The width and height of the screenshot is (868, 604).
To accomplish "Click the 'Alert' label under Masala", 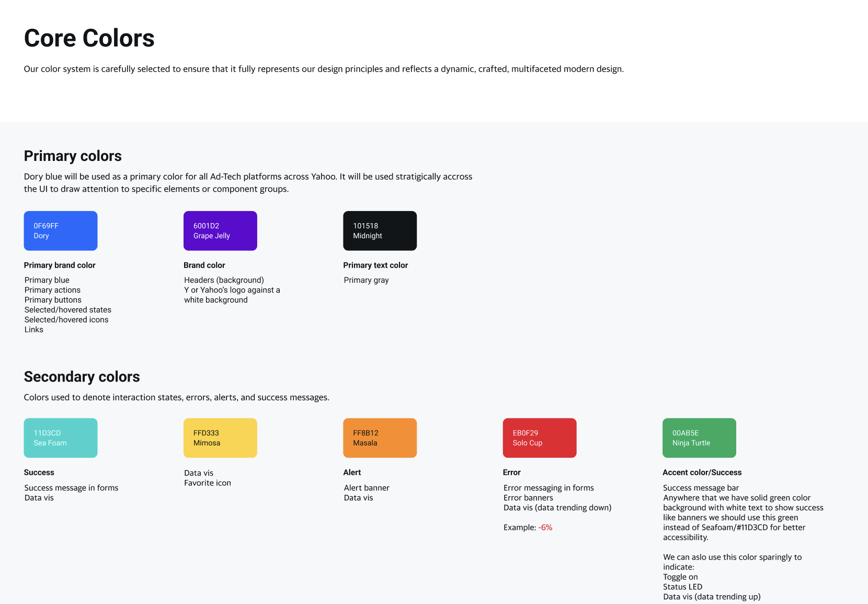I will tap(352, 472).
